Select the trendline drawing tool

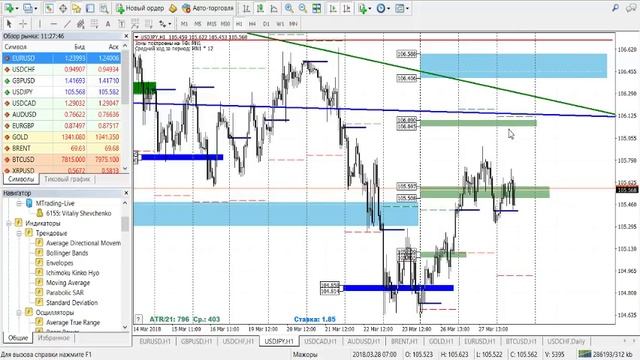click(67, 24)
